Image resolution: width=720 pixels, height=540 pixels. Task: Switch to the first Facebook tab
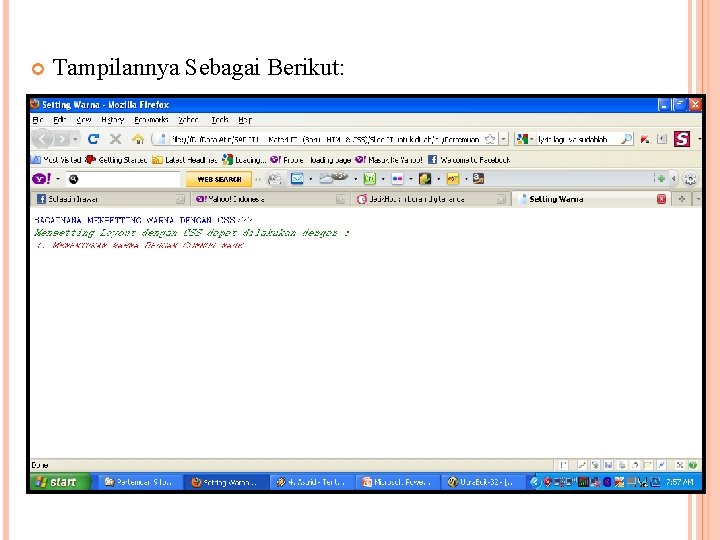pos(110,199)
